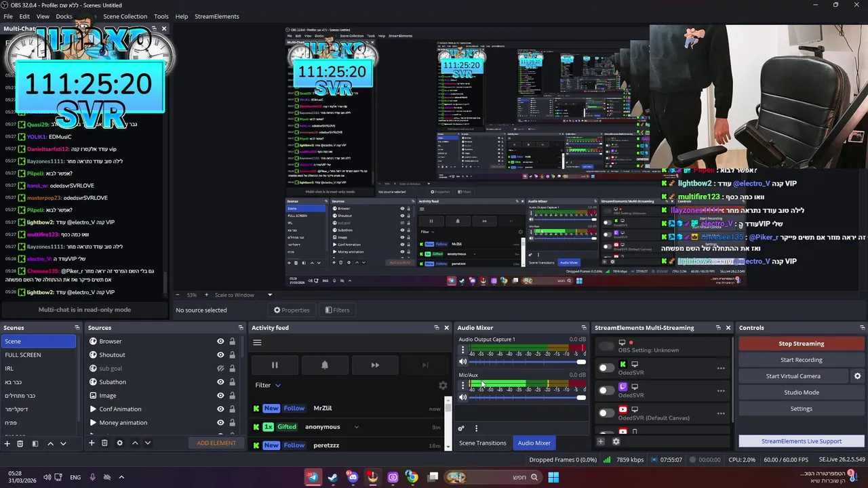Open Activity feed hamburger menu
The width and height of the screenshot is (868, 488).
(257, 342)
